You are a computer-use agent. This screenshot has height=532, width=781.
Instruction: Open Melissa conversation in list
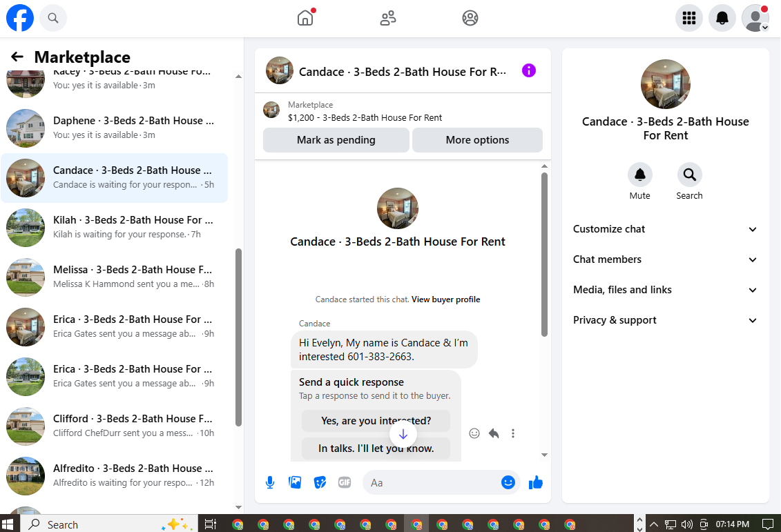pyautogui.click(x=115, y=277)
